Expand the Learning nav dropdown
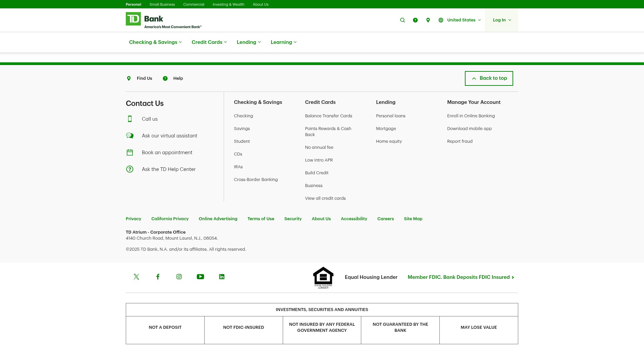 284,42
